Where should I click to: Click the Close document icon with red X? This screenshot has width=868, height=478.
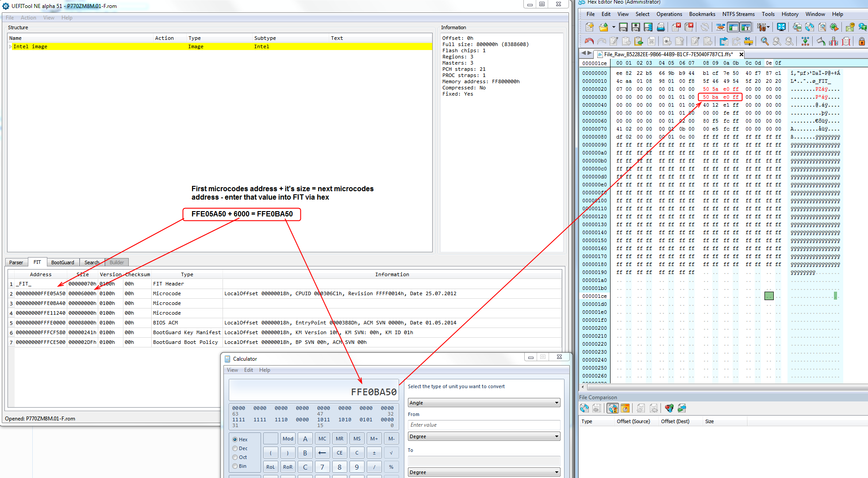pos(676,27)
